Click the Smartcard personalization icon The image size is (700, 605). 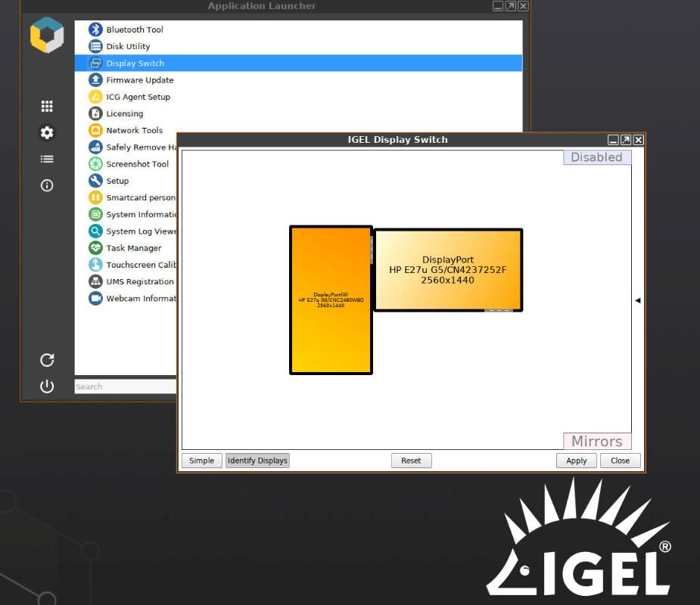pyautogui.click(x=95, y=197)
